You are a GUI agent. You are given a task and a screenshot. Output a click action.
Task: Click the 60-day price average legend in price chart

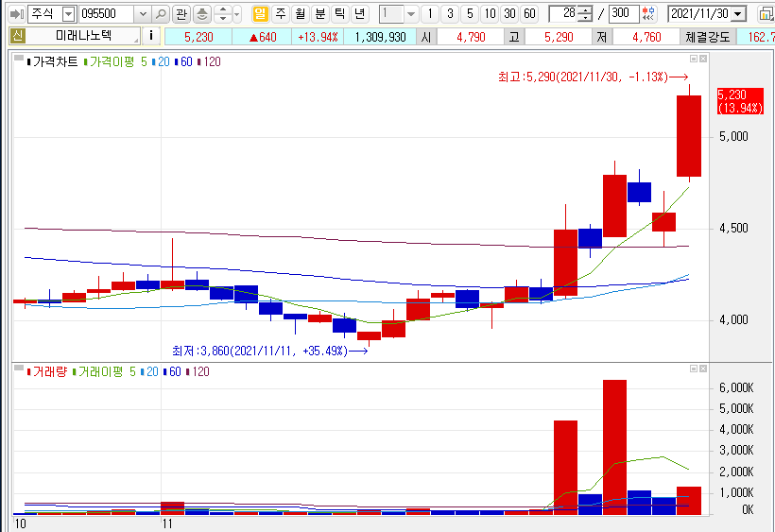point(183,61)
